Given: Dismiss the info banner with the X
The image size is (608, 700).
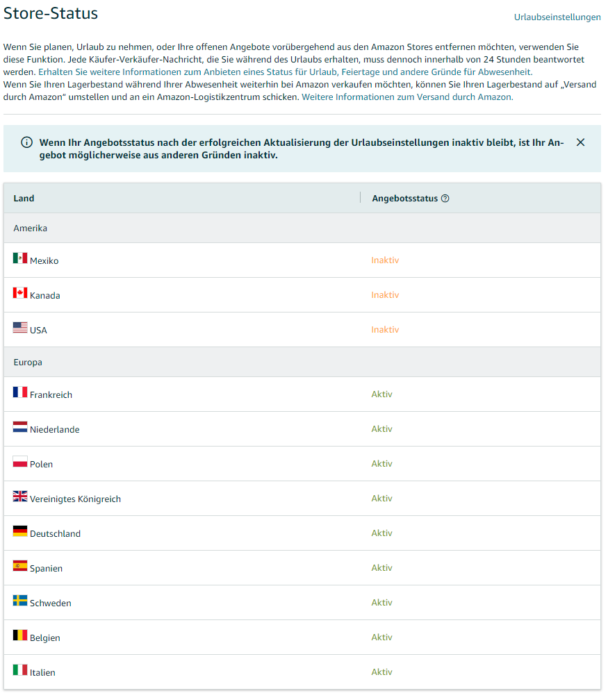Looking at the screenshot, I should [x=580, y=142].
